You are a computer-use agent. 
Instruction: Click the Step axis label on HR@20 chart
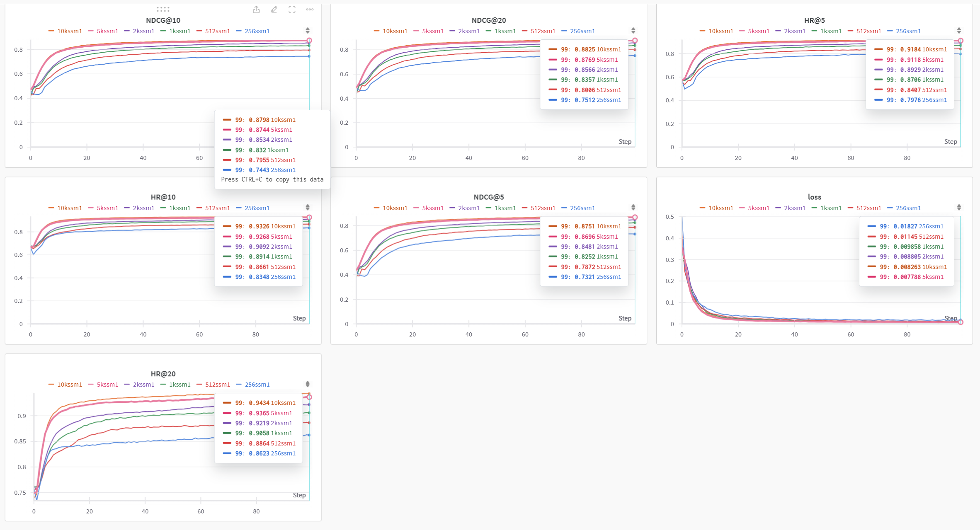click(x=299, y=495)
